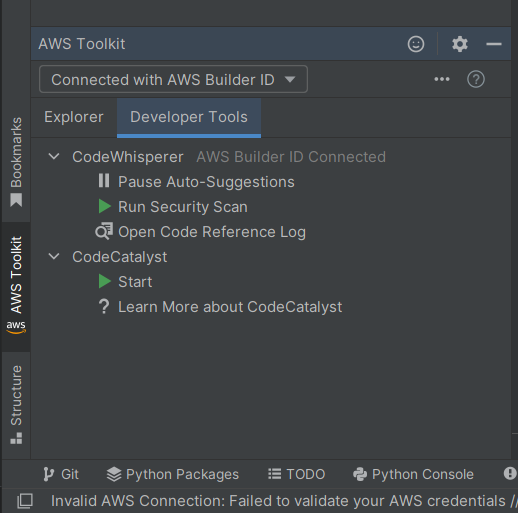The width and height of the screenshot is (518, 513).
Task: Click the Invalid AWS Connection status message
Action: [x=284, y=501]
